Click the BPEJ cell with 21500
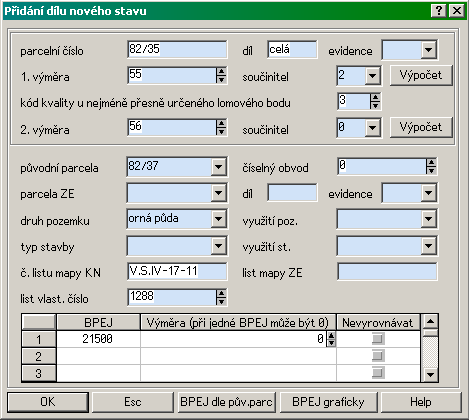Viewport: 469px width, 420px height. 98,339
